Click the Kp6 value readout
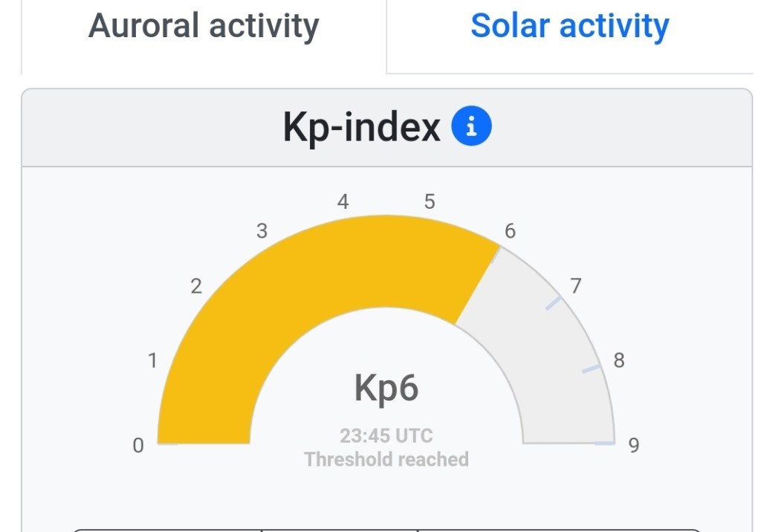761x532 pixels. click(386, 388)
